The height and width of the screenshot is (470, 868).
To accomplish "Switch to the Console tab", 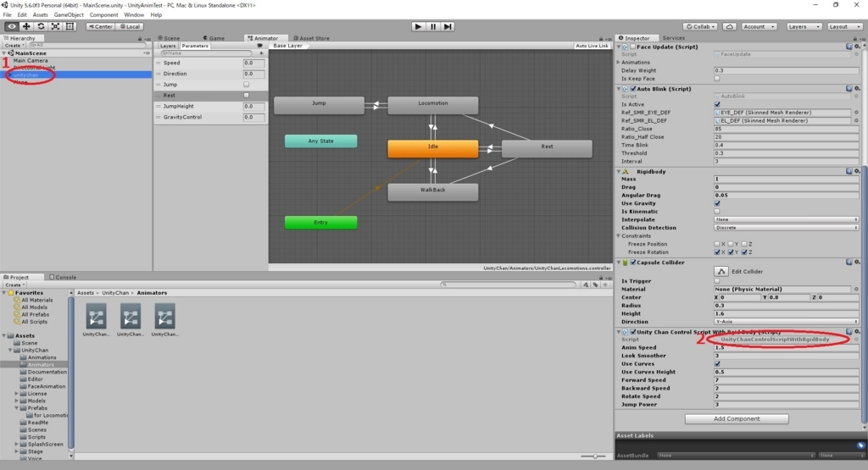I will coord(63,277).
